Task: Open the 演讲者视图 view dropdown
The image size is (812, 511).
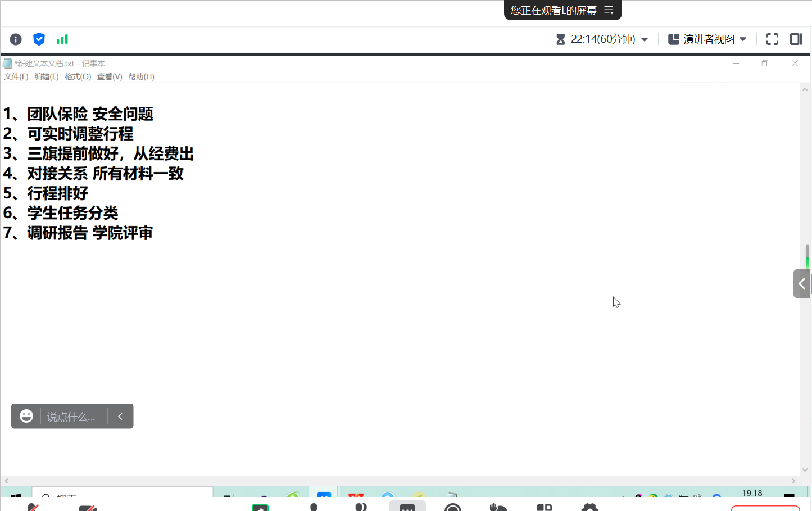Action: pos(707,39)
